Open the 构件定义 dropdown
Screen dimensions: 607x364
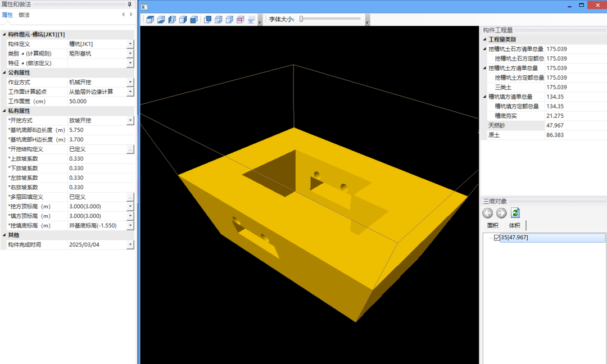tap(130, 44)
